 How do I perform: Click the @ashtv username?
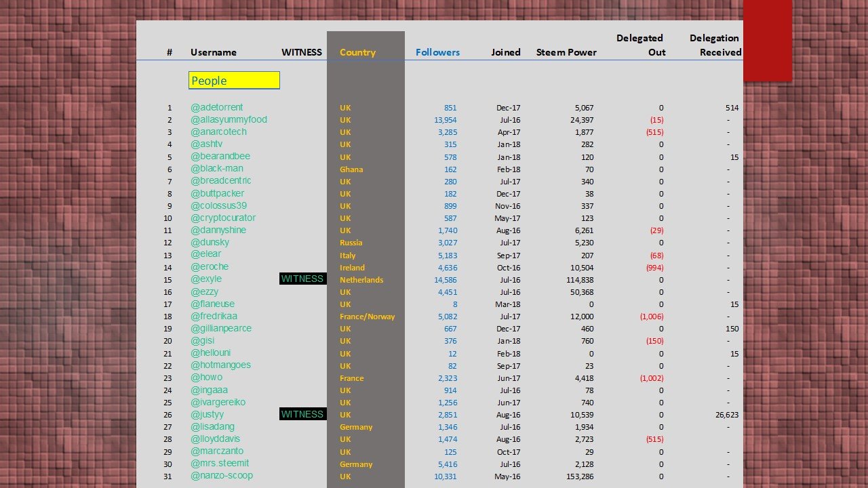tap(206, 144)
